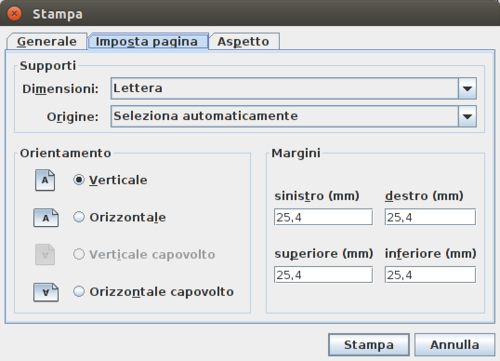Click the inferiore margin input field
Image resolution: width=500 pixels, height=361 pixels.
[430, 275]
